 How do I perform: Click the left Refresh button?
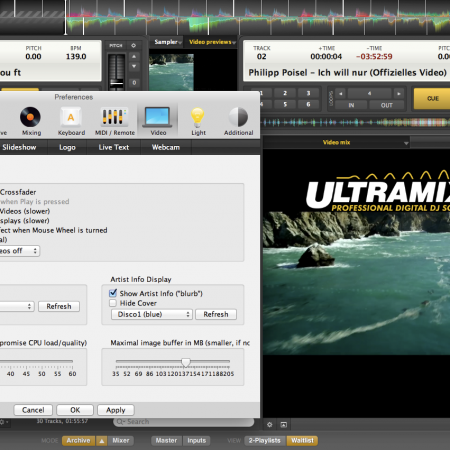point(59,306)
